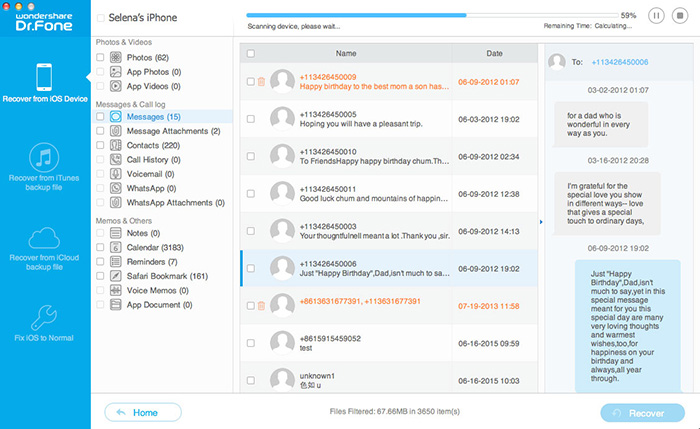The height and width of the screenshot is (429, 700).
Task: Click Wondershare Dr.Fone logo
Action: pos(44,21)
